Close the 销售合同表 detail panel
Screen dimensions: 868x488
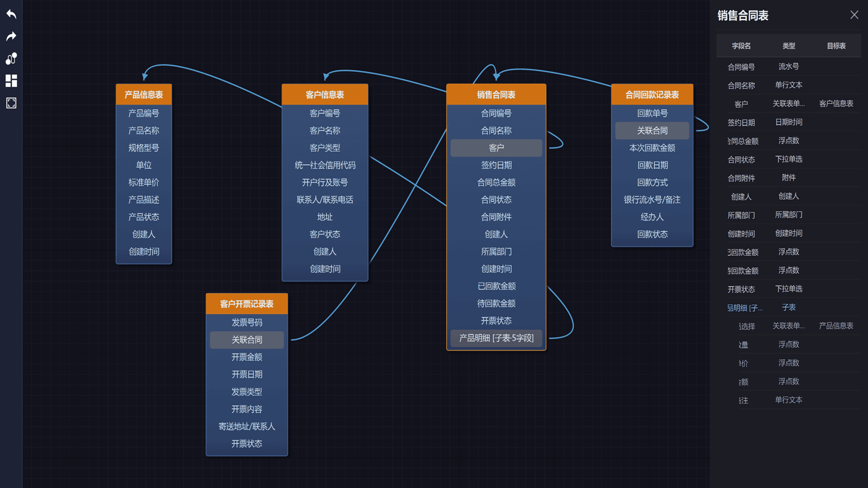(854, 15)
